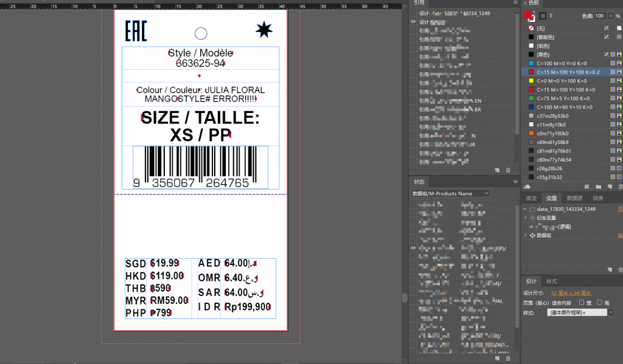Collapse the data_17830_143334_1249 tree node
623x364 pixels.
coord(525,209)
